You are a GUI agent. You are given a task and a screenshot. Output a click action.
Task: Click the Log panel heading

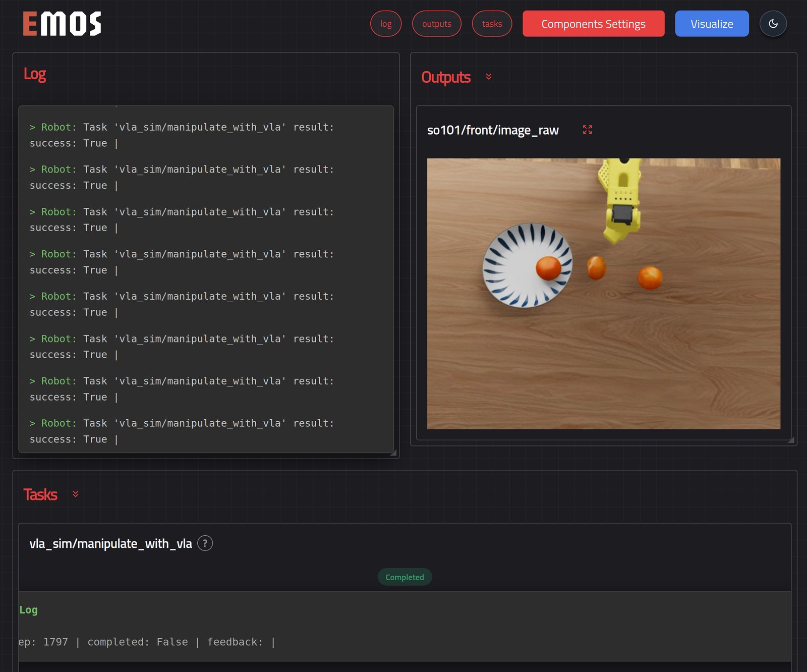[x=35, y=74]
